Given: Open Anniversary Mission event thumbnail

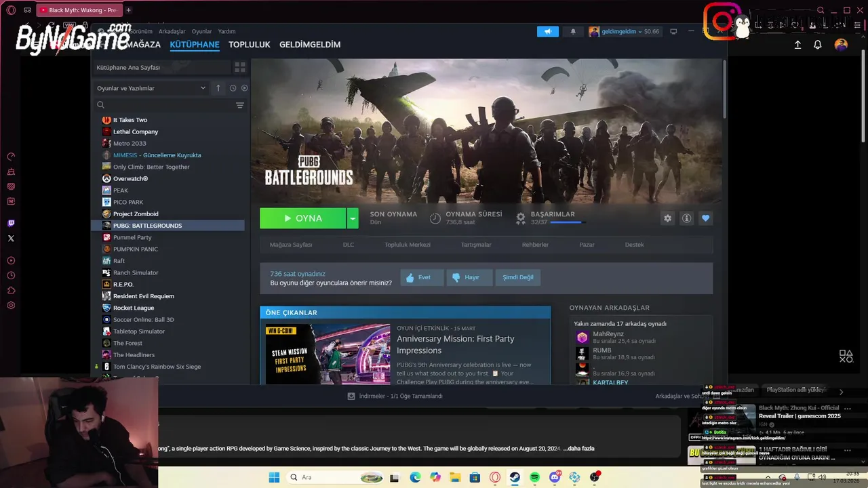Looking at the screenshot, I should point(328,354).
